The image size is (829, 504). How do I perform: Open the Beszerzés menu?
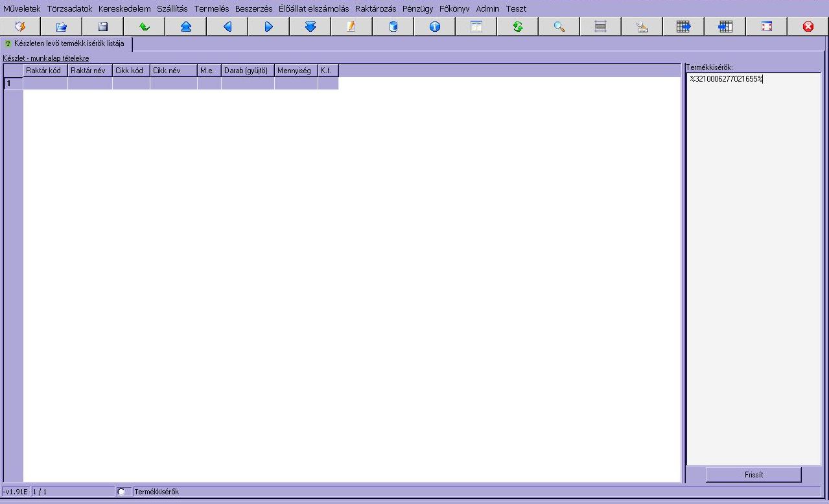254,9
